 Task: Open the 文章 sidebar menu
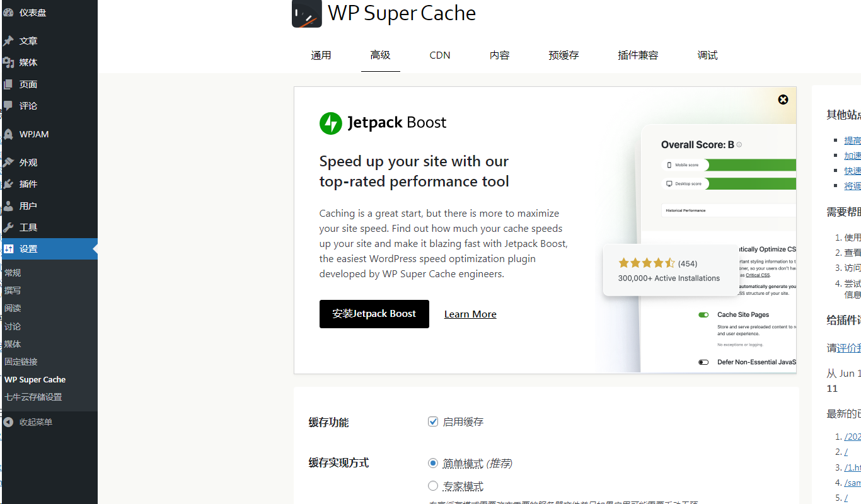coord(50,41)
